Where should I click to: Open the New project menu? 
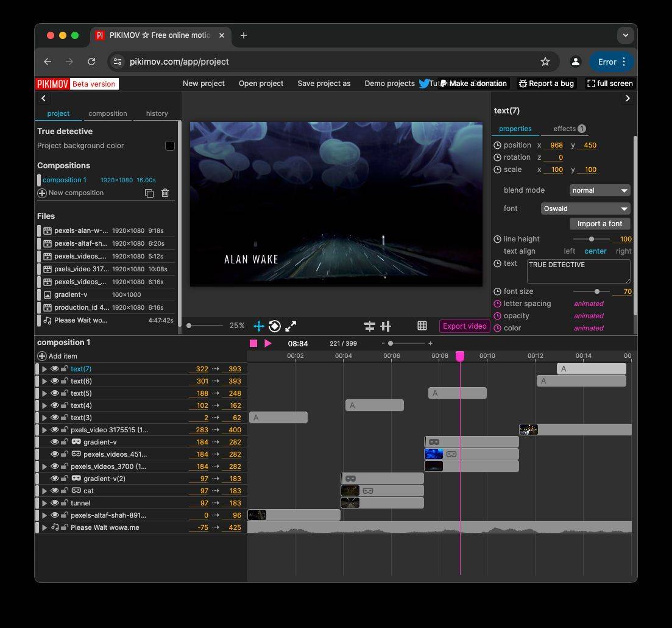click(x=203, y=84)
